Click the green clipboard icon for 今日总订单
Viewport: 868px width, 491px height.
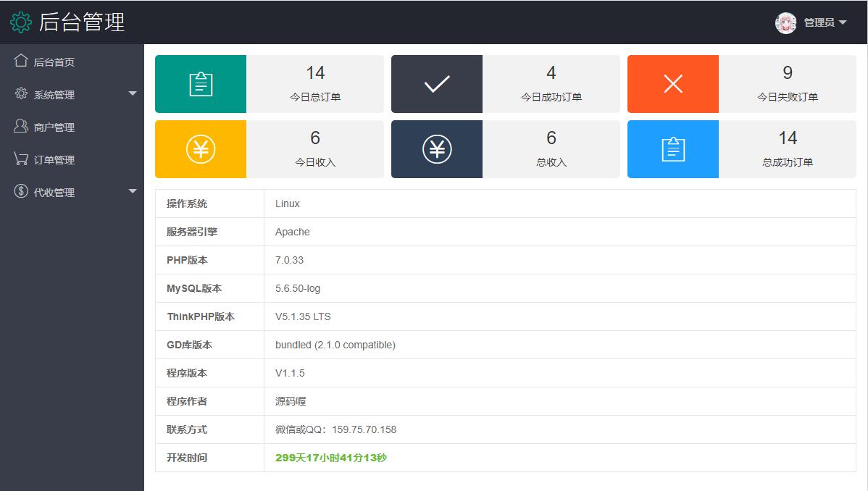(x=201, y=84)
